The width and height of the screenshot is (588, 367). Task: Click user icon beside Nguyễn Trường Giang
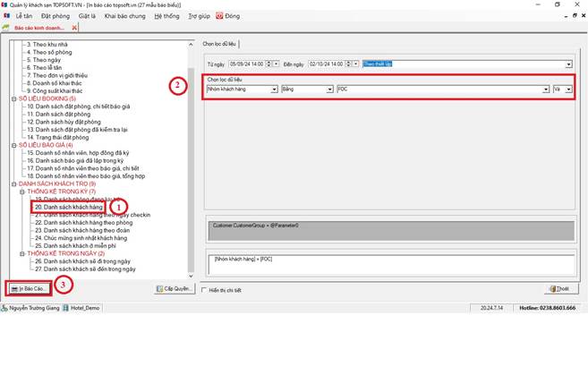point(4,308)
